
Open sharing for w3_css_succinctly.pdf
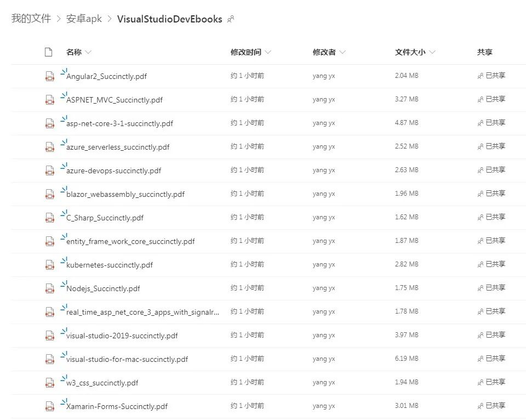(x=491, y=382)
